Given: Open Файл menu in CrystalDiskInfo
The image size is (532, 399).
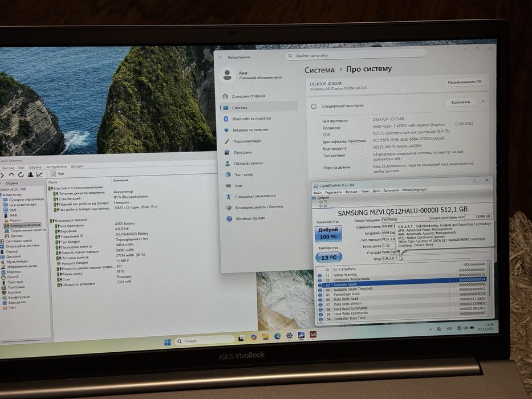Looking at the screenshot, I should click(x=317, y=193).
